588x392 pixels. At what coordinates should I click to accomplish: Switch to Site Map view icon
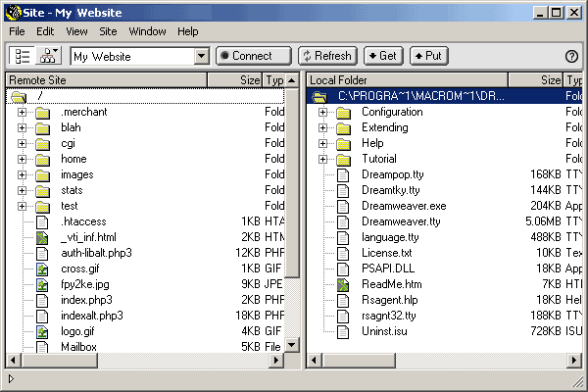(x=48, y=56)
